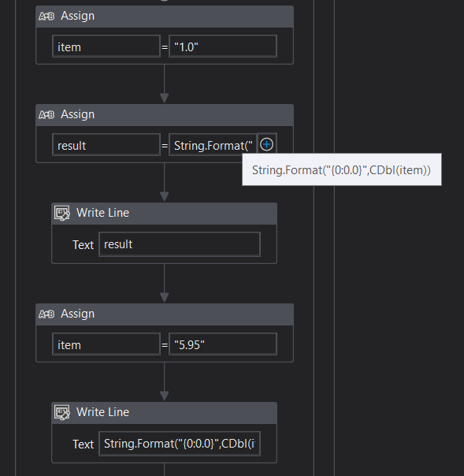
Task: Select the first Assign activity header
Action: [165, 17]
